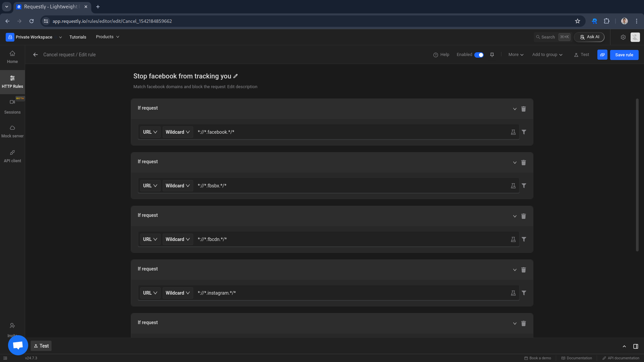Open the API client panel
The image size is (644, 362).
12,156
